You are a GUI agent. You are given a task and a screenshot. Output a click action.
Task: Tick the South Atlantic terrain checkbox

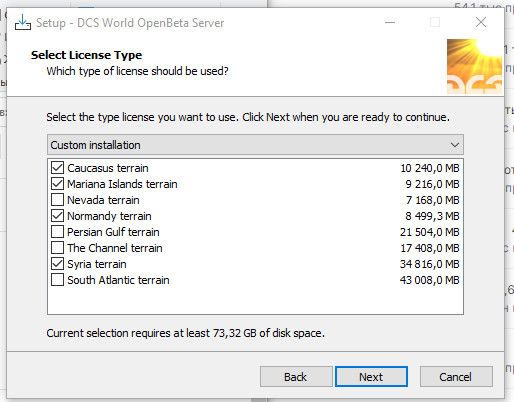[x=57, y=280]
